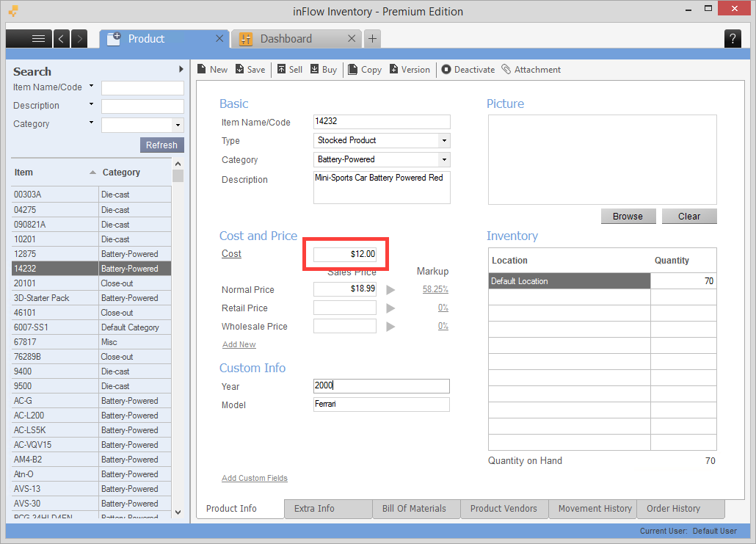
Task: Click the Normal Price field $18.99
Action: pyautogui.click(x=345, y=289)
